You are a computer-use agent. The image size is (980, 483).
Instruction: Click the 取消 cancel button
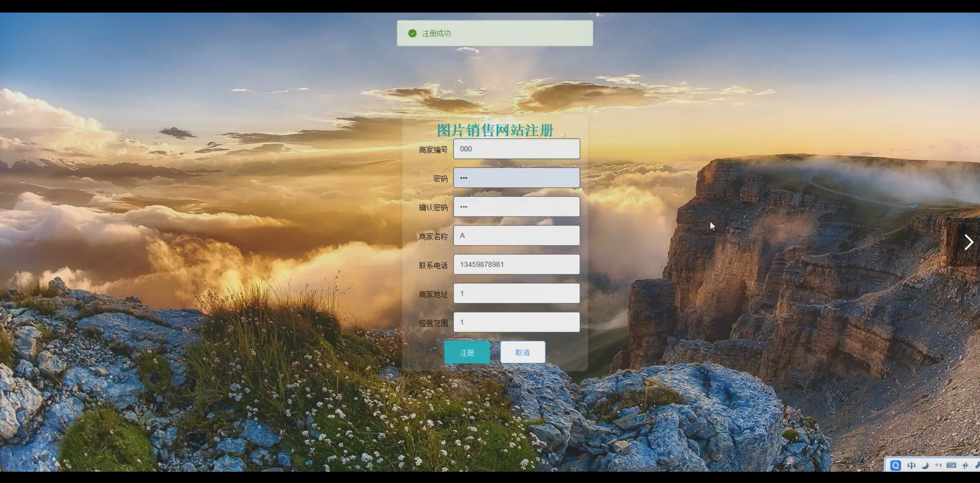coord(522,352)
